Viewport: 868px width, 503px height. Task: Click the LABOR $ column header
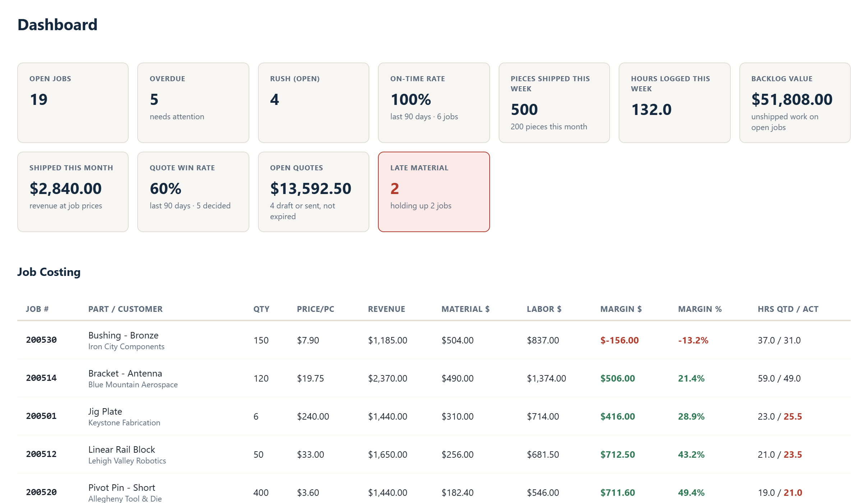pos(544,309)
